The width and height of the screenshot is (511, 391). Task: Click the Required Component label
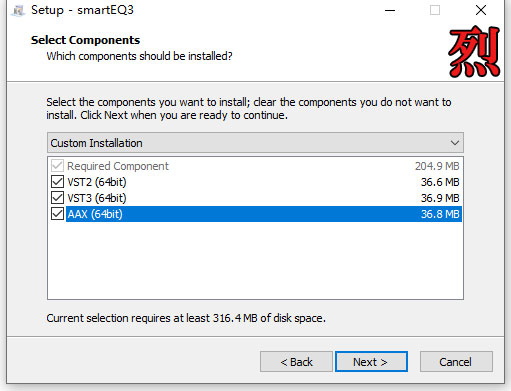point(118,166)
